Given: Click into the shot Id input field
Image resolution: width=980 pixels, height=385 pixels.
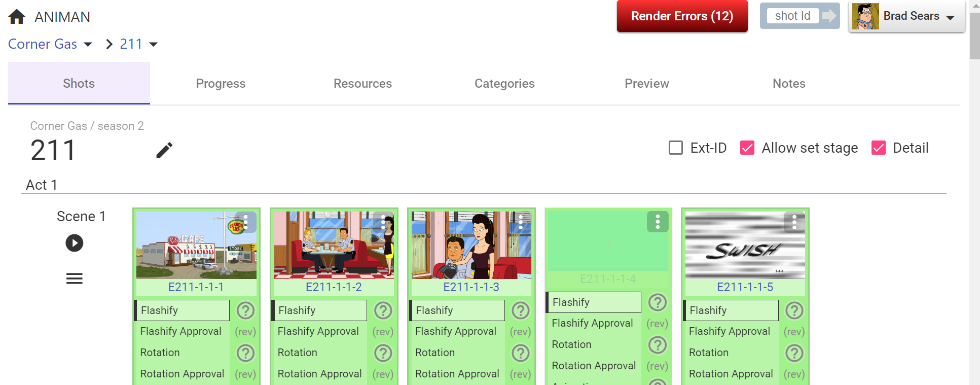Looking at the screenshot, I should tap(792, 16).
